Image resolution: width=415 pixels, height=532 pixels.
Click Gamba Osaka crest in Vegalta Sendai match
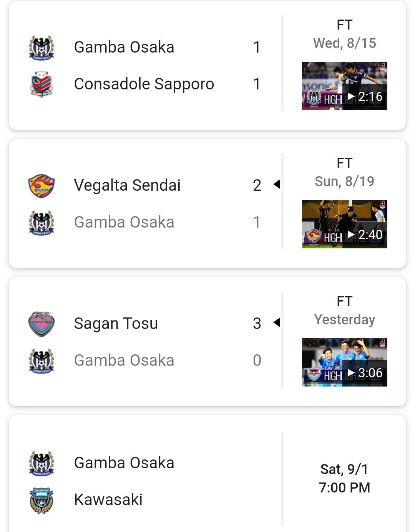(41, 223)
